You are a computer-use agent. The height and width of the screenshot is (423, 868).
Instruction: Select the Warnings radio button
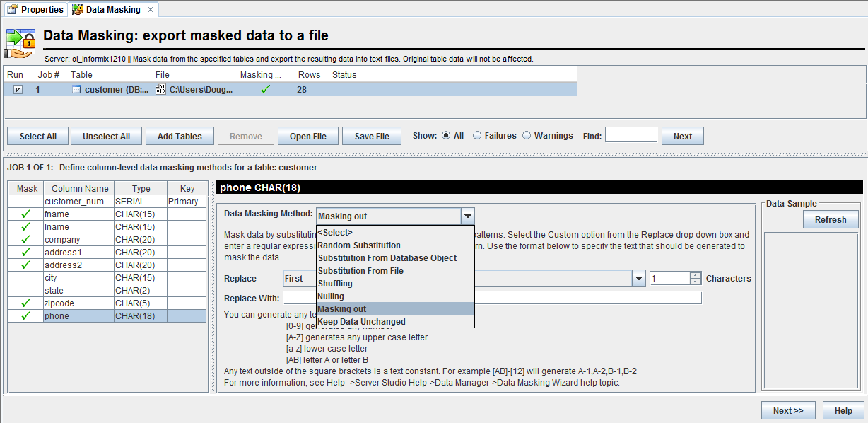(527, 136)
